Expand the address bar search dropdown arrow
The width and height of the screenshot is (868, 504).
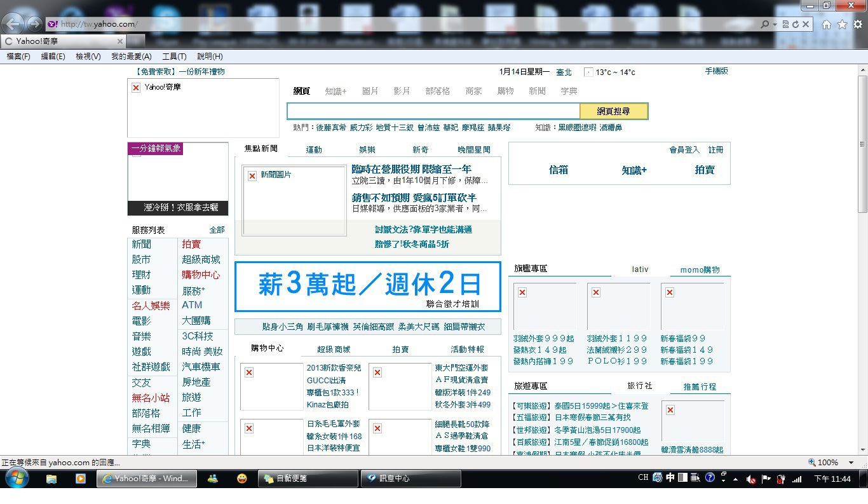pyautogui.click(x=775, y=24)
